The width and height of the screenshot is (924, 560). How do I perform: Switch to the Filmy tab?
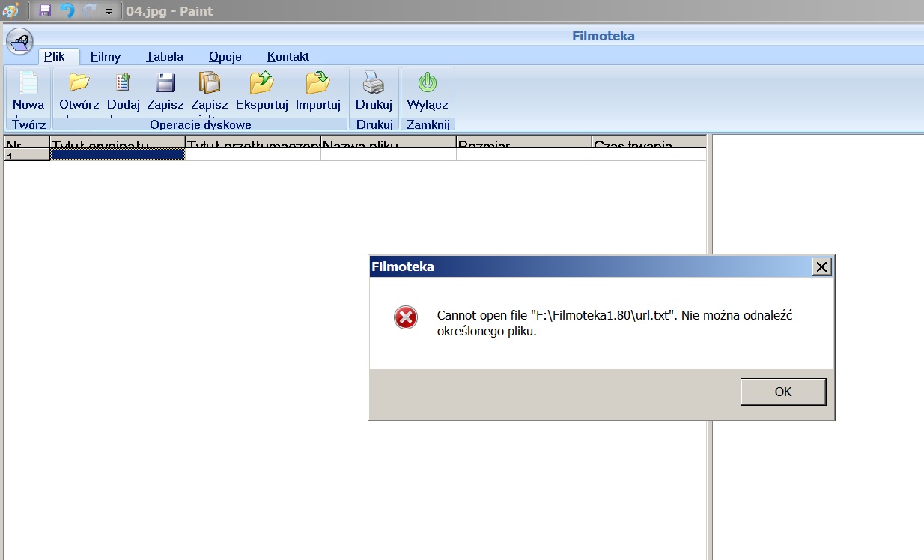pyautogui.click(x=106, y=57)
